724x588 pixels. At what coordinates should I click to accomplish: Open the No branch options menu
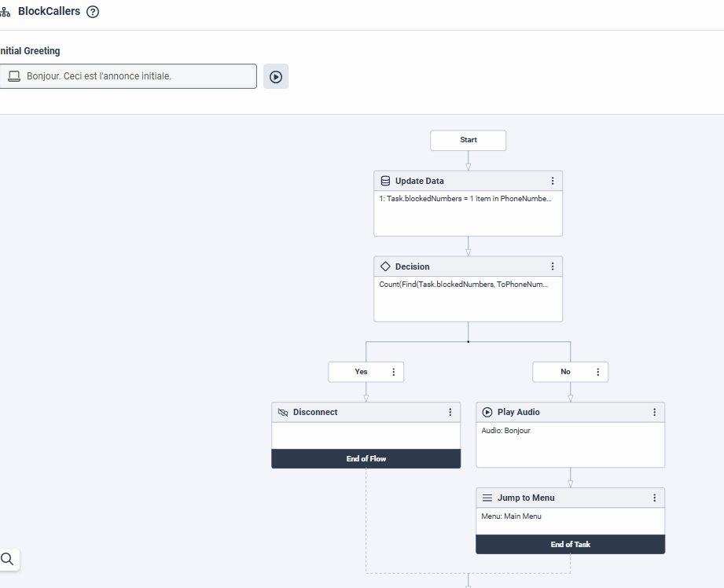[x=598, y=372]
